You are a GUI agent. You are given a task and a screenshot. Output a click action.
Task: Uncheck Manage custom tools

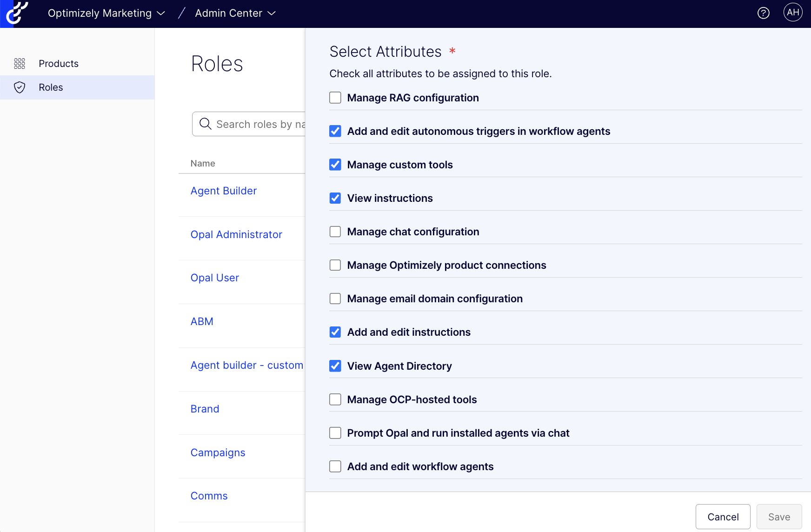click(335, 165)
